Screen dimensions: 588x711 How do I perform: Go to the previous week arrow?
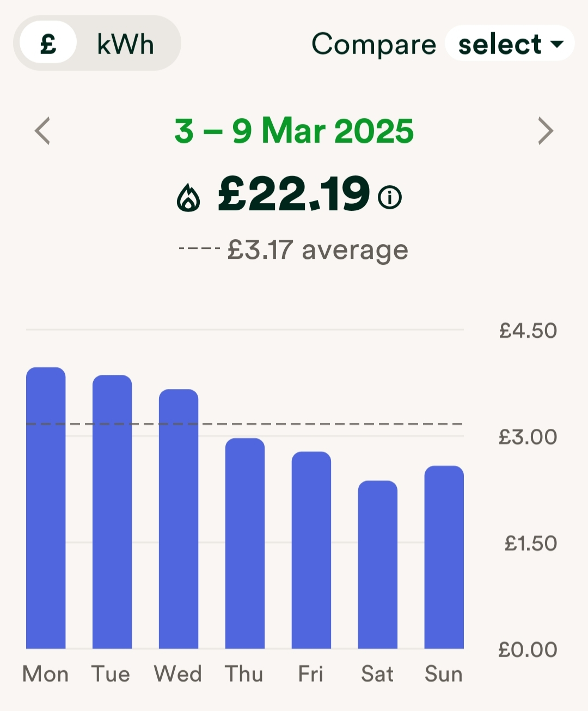(42, 131)
